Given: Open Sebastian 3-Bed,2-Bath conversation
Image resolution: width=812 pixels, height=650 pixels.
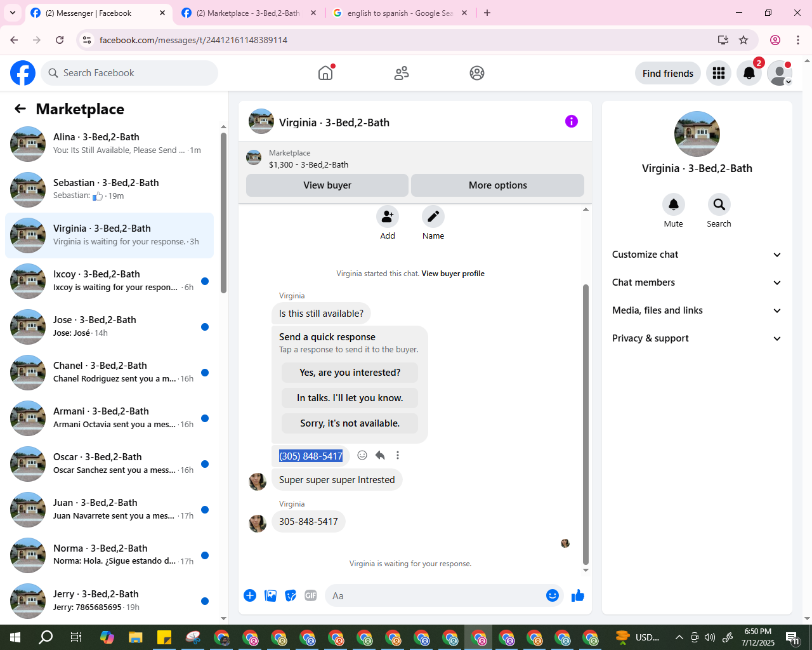Looking at the screenshot, I should tap(109, 190).
